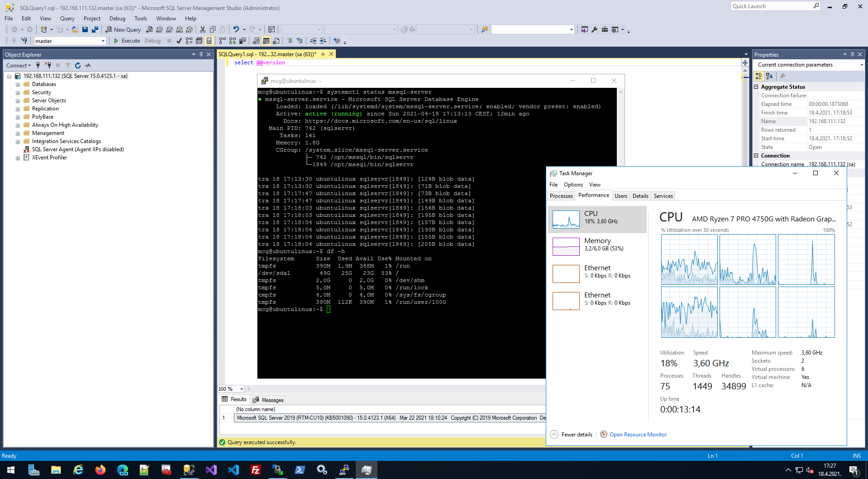Switch to the Messages results tab
This screenshot has height=479, width=868.
click(268, 400)
